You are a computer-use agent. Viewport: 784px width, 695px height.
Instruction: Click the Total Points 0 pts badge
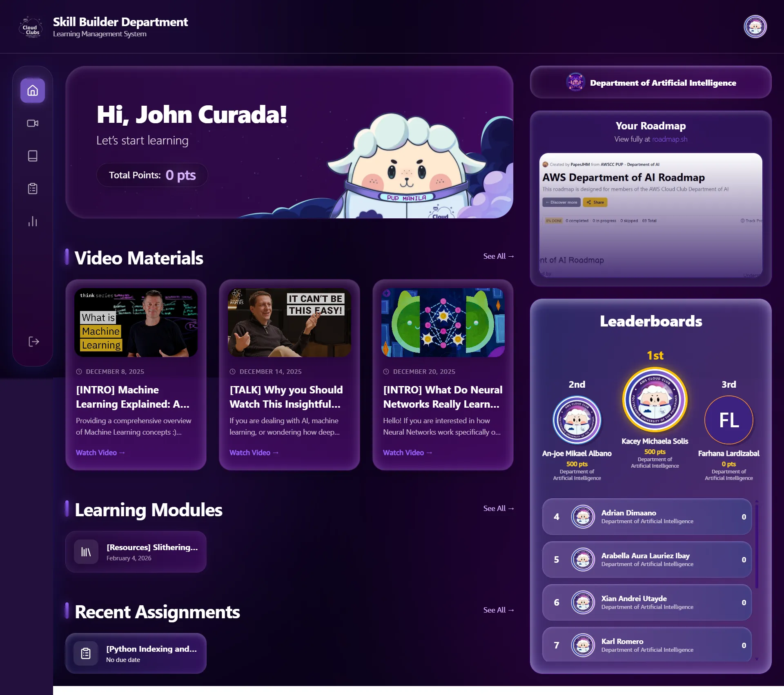point(152,175)
